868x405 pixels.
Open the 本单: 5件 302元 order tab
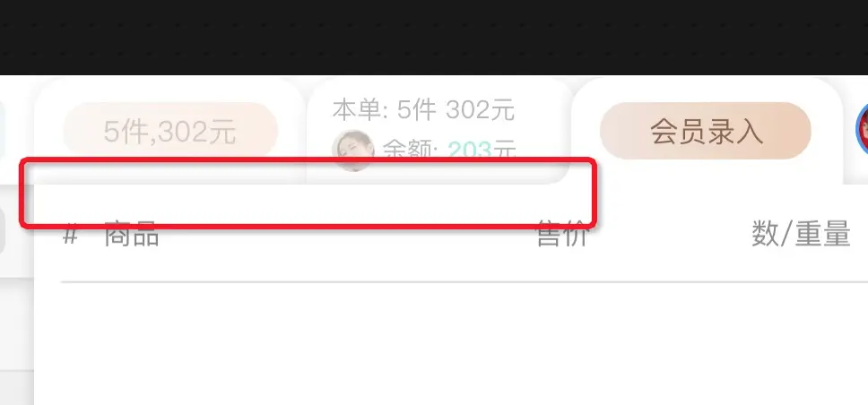[423, 110]
